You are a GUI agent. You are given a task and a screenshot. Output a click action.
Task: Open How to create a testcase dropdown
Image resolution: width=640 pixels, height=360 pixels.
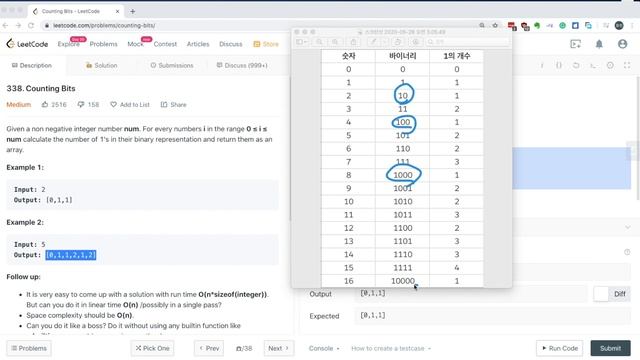[391, 348]
